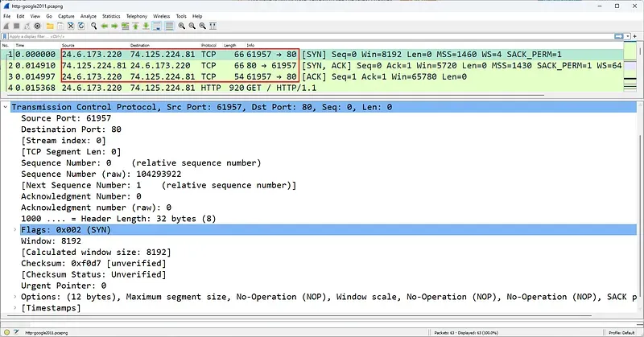644x337 pixels.
Task: Select packet 1 SYN row
Action: [x=312, y=54]
